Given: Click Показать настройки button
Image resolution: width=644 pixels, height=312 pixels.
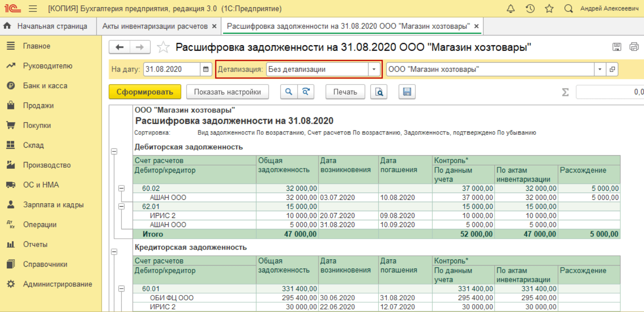Looking at the screenshot, I should click(227, 92).
